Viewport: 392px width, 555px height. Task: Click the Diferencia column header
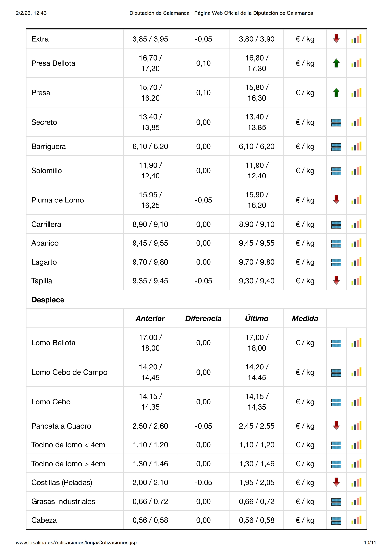tap(203, 318)
